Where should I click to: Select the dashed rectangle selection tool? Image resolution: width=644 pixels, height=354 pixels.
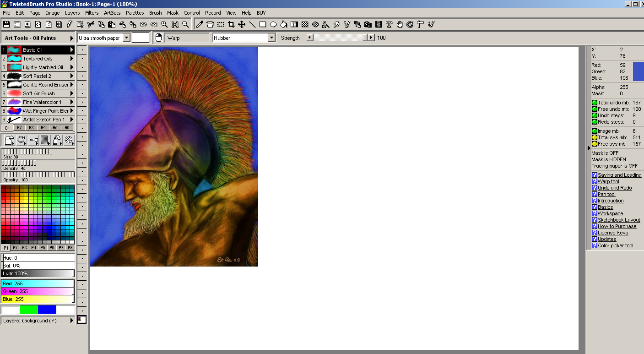click(x=221, y=24)
